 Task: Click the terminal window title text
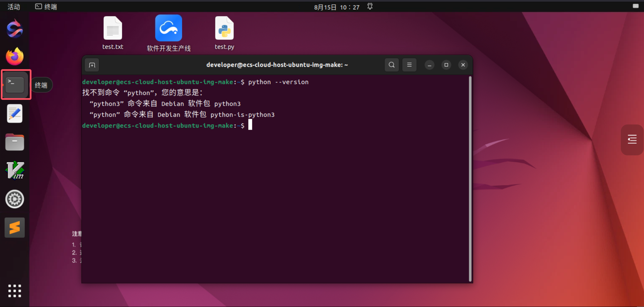277,65
